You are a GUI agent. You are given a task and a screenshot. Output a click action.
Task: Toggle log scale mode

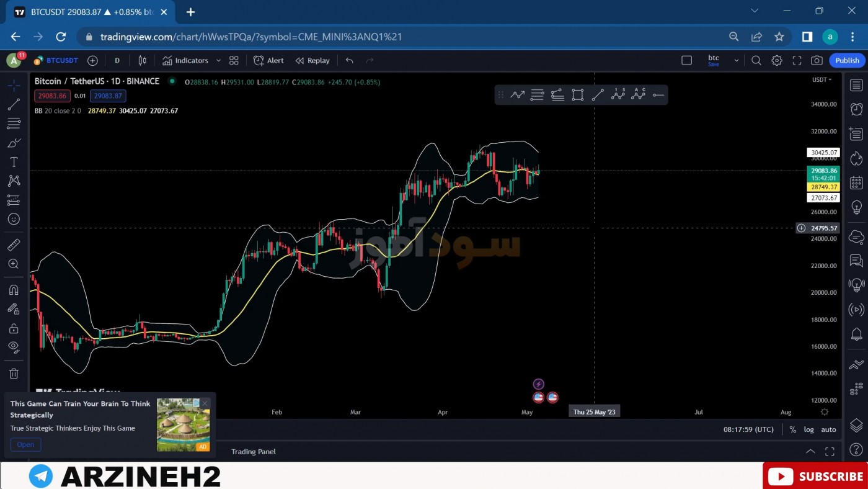(808, 429)
